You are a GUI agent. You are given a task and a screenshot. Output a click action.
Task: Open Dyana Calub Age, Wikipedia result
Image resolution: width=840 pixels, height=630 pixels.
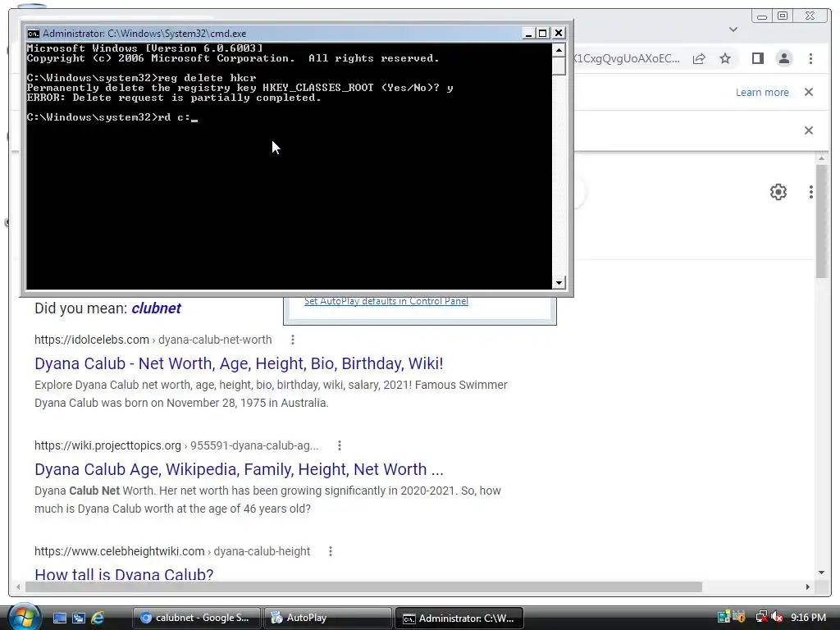(x=239, y=469)
